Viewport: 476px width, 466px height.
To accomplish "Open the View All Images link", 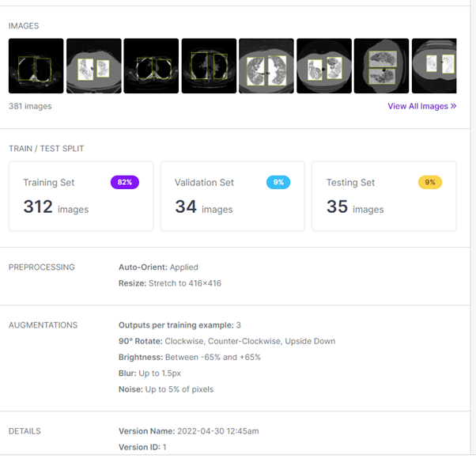I will click(x=421, y=106).
